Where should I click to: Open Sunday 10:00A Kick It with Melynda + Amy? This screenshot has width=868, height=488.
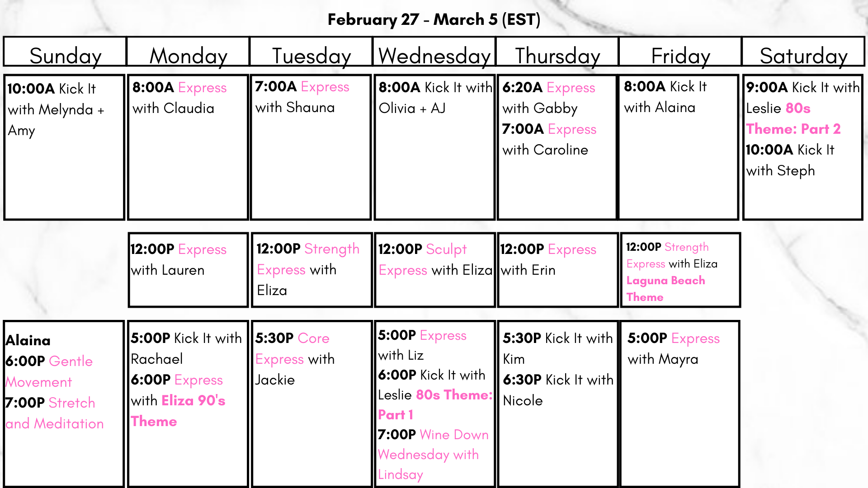pos(56,109)
